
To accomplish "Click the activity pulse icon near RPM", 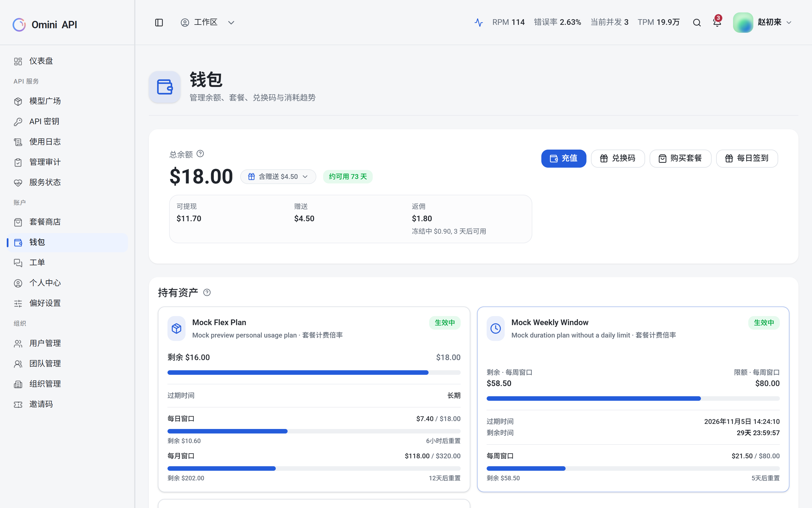I will tap(478, 23).
